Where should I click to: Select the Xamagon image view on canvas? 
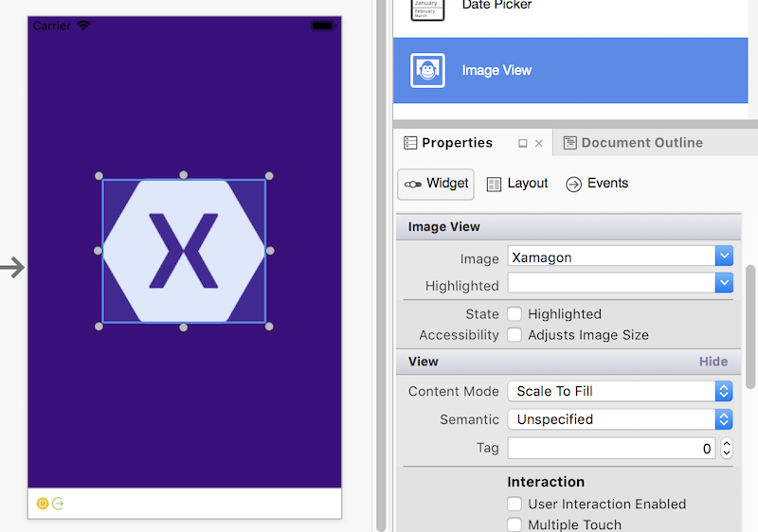click(x=184, y=251)
